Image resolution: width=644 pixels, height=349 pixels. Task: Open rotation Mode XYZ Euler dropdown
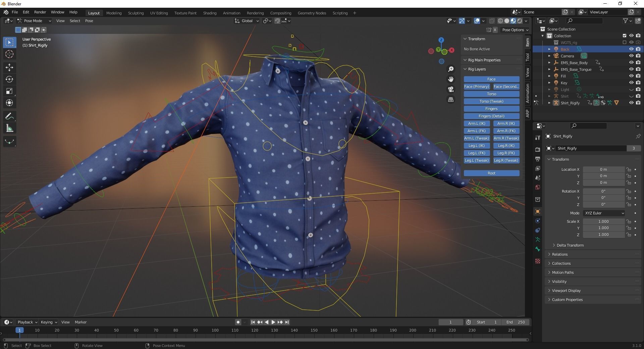pos(604,213)
